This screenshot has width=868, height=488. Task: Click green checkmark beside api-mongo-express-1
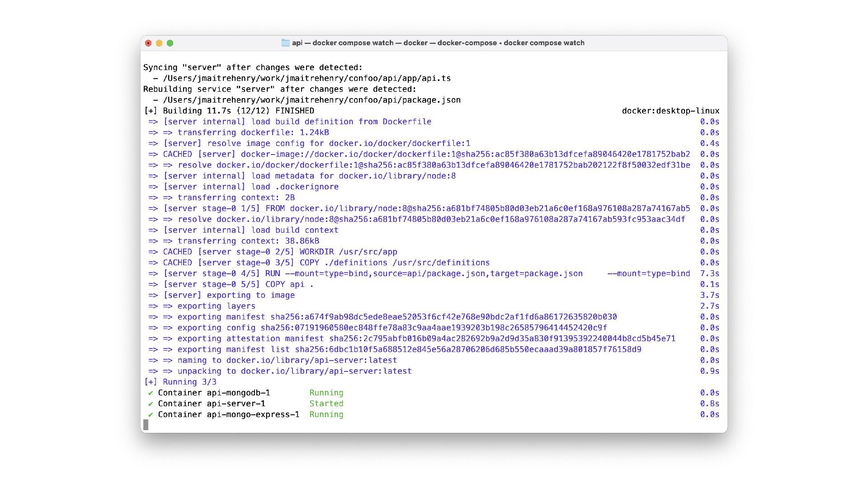coord(151,415)
